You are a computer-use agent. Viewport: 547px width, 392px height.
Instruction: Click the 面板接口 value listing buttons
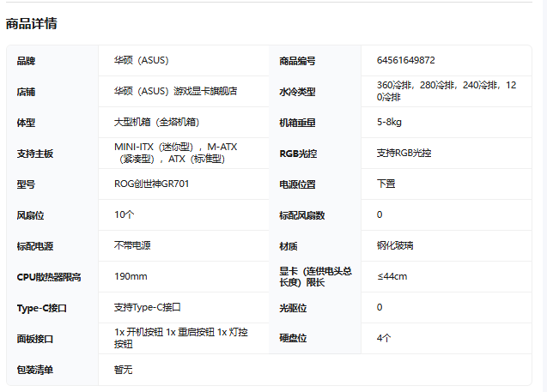180,338
